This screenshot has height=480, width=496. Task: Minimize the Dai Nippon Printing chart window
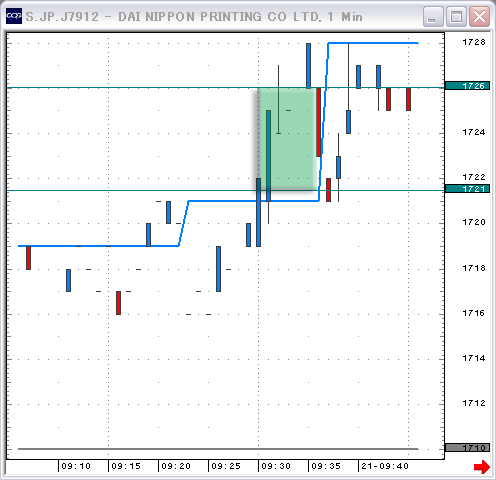point(433,17)
